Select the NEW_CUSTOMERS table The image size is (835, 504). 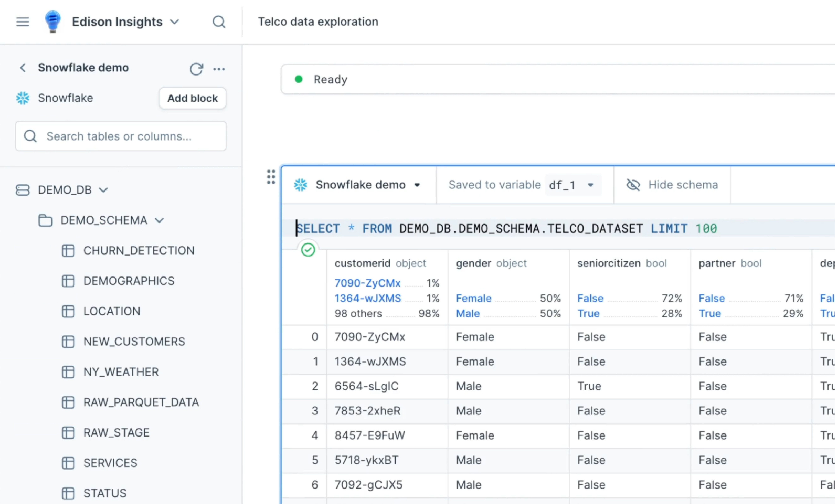click(134, 341)
